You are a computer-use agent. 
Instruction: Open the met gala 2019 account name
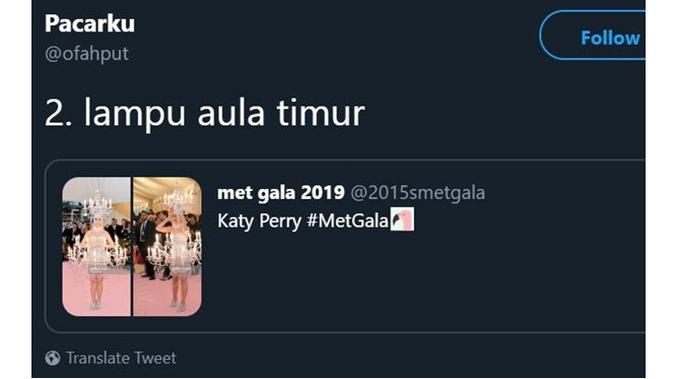tap(281, 193)
